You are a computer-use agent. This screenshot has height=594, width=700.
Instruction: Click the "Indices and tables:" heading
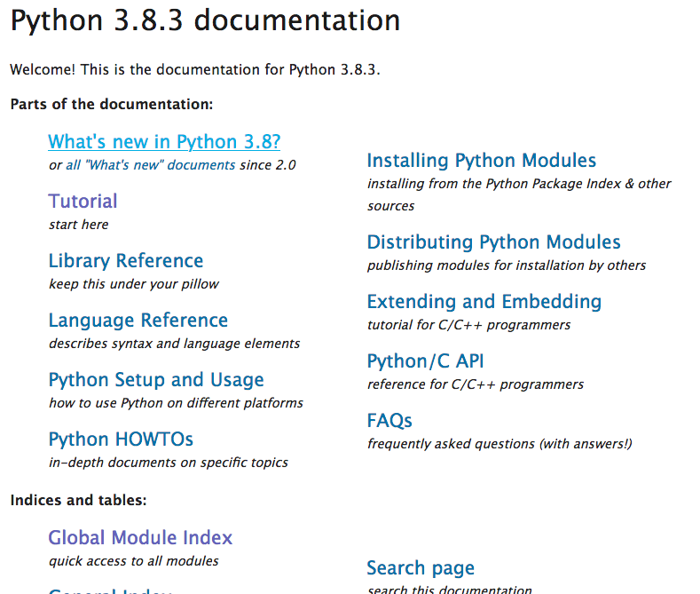pos(78,501)
